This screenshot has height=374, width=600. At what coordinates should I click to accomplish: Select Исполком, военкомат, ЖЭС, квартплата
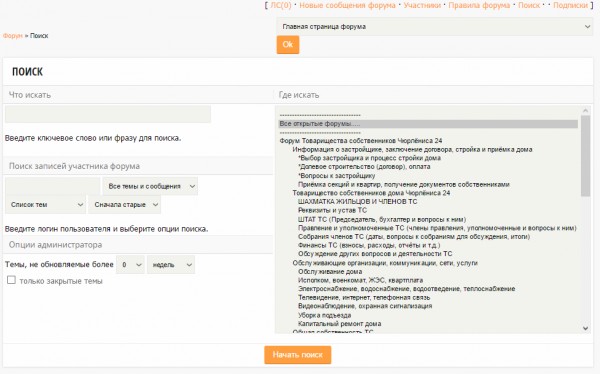pyautogui.click(x=360, y=280)
